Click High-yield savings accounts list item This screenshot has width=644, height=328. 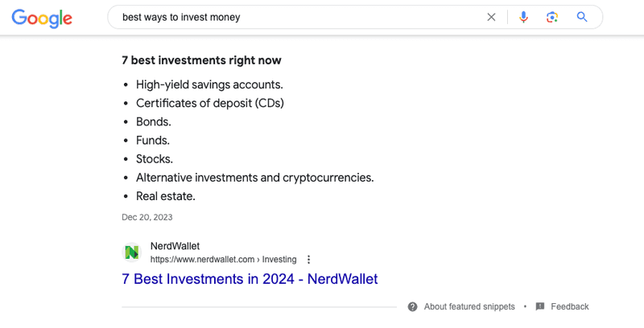pos(209,85)
